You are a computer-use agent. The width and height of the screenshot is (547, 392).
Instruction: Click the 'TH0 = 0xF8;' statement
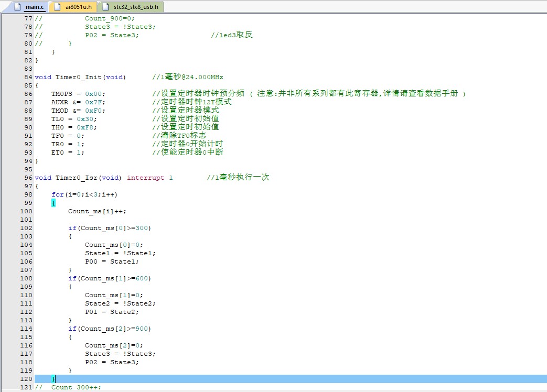point(74,127)
